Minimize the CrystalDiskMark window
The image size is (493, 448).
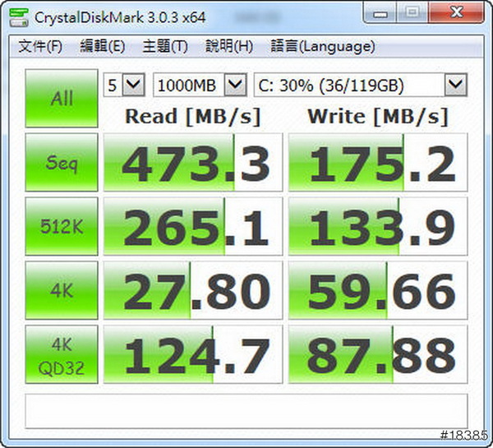[x=380, y=12]
